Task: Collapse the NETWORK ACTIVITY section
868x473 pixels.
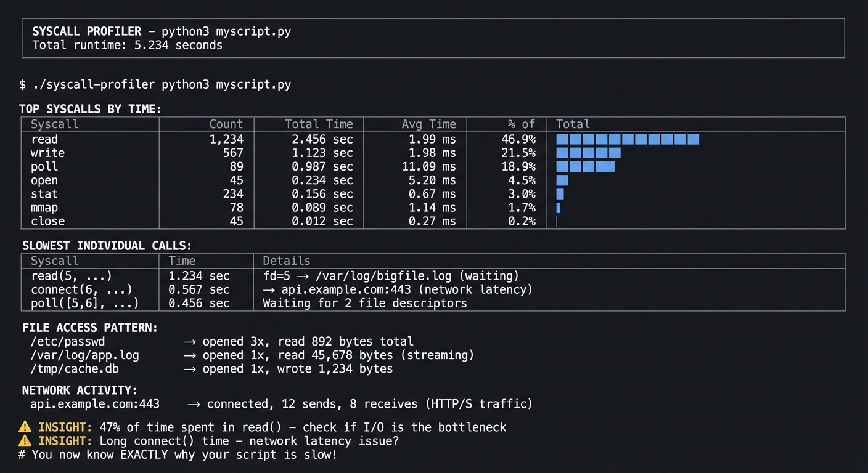Action: point(80,390)
